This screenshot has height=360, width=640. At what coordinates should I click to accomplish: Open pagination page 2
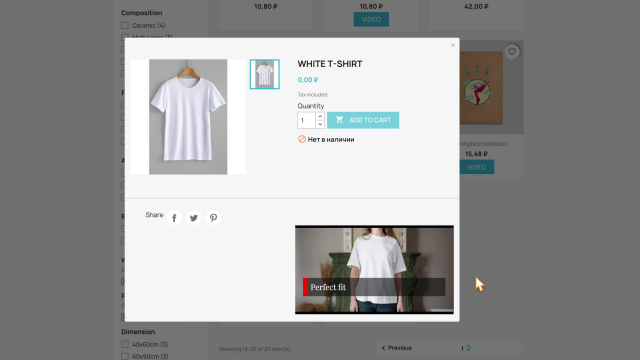469,348
